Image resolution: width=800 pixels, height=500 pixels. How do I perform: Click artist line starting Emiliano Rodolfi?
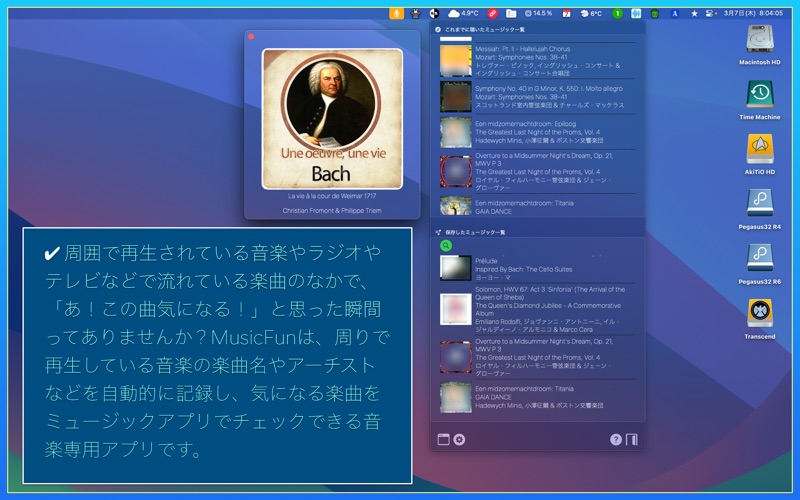click(547, 326)
